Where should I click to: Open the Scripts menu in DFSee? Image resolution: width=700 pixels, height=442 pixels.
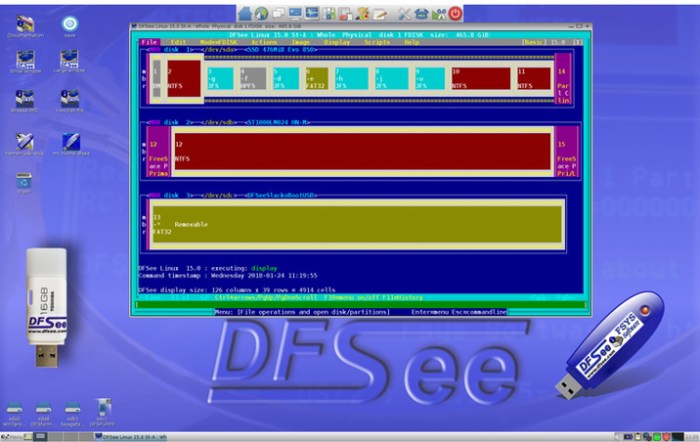click(377, 42)
